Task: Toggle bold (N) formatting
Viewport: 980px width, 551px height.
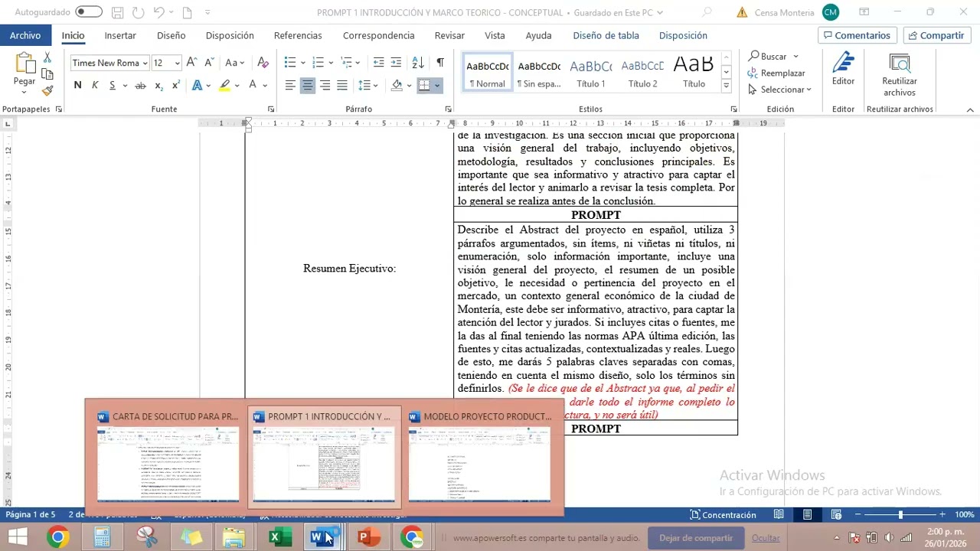Action: (x=77, y=85)
